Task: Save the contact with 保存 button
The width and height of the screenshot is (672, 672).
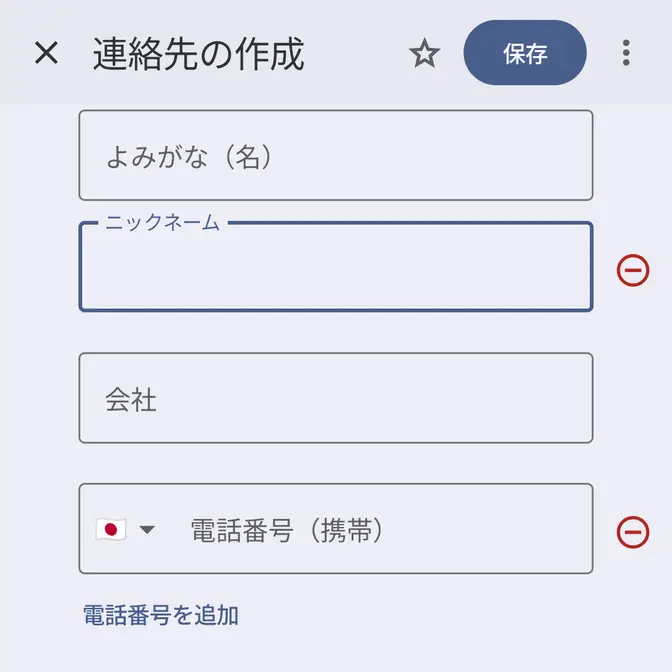Action: (x=525, y=53)
